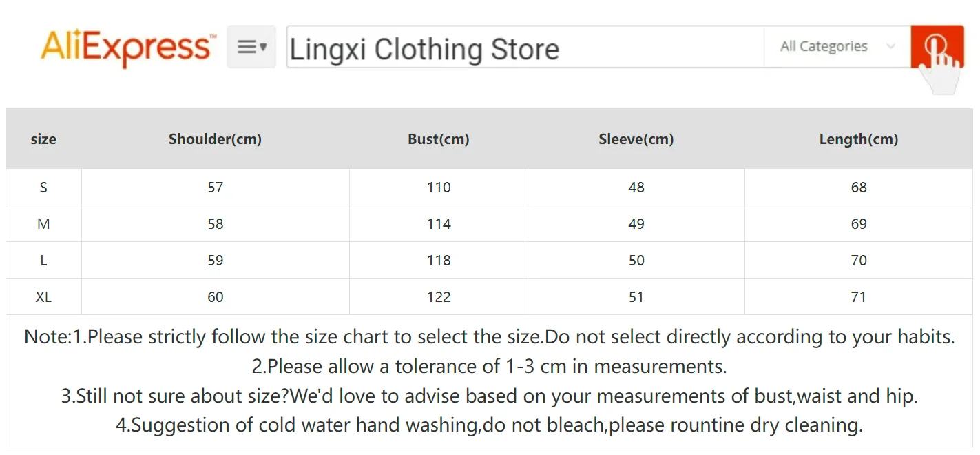Choose the L size row label
980x455 pixels.
[x=43, y=261]
